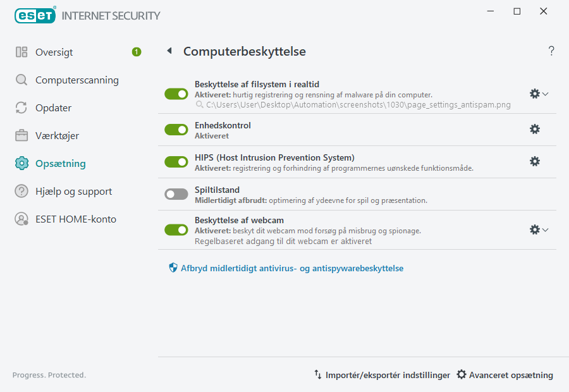Image resolution: width=569 pixels, height=392 pixels.
Task: Open the Computerscanning section
Action: pos(77,80)
